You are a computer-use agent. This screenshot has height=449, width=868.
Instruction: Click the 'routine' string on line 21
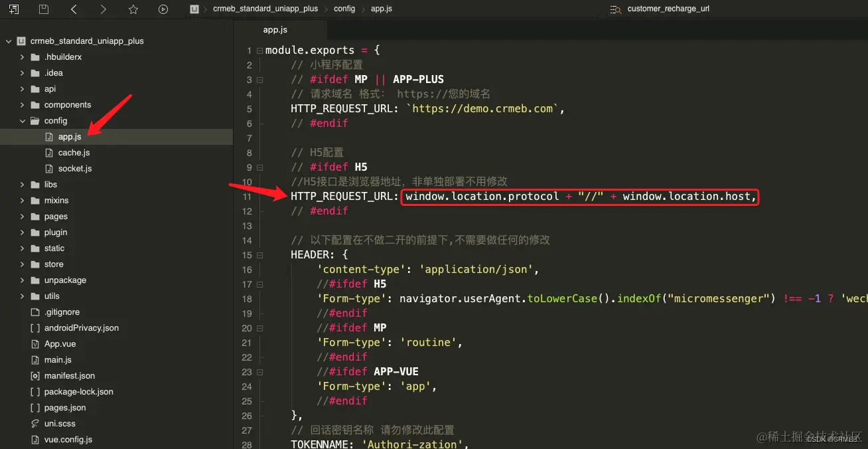(429, 343)
